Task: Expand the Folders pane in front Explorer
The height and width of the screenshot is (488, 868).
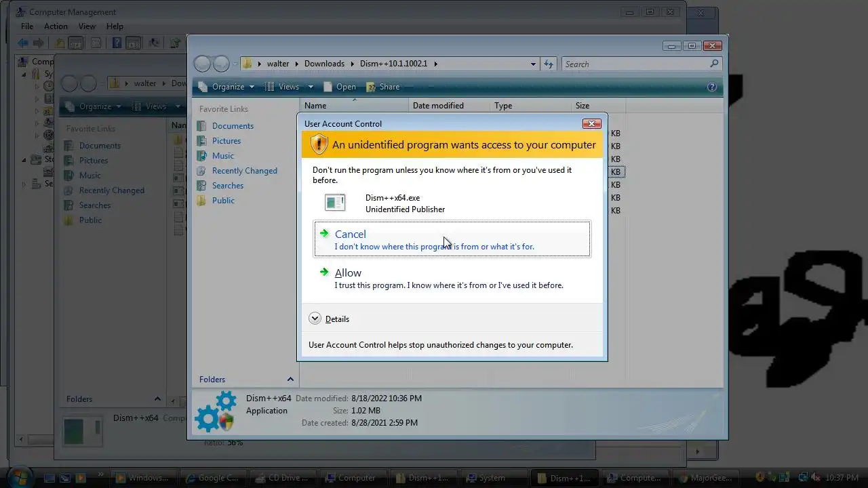Action: (x=290, y=380)
